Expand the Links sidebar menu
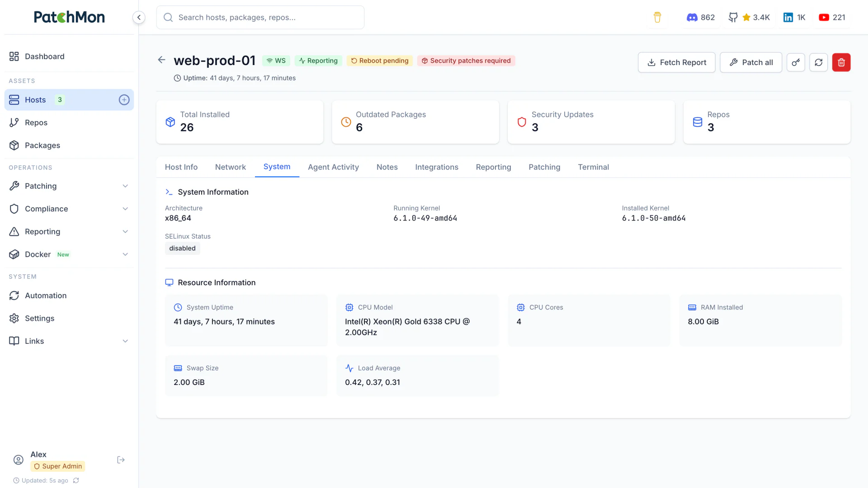The width and height of the screenshot is (868, 488). pyautogui.click(x=125, y=341)
